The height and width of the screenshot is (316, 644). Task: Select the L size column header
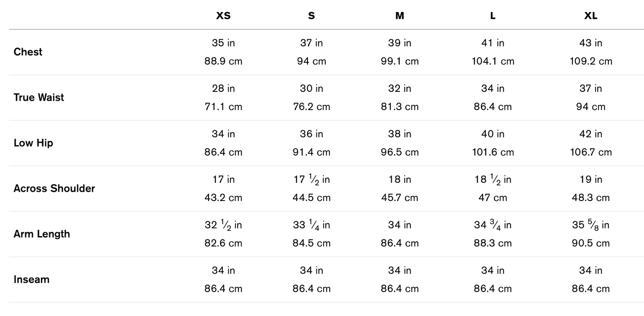tap(492, 16)
